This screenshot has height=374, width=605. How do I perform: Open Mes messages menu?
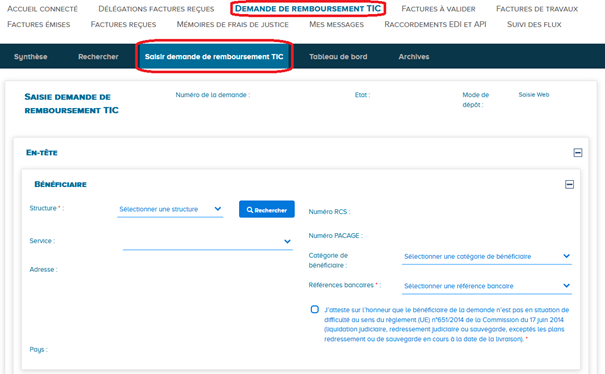pyautogui.click(x=336, y=24)
